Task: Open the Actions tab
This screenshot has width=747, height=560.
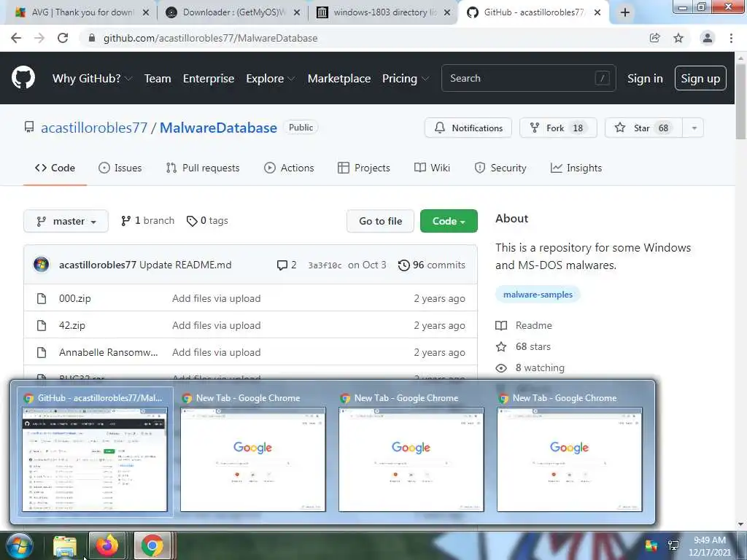Action: [289, 168]
